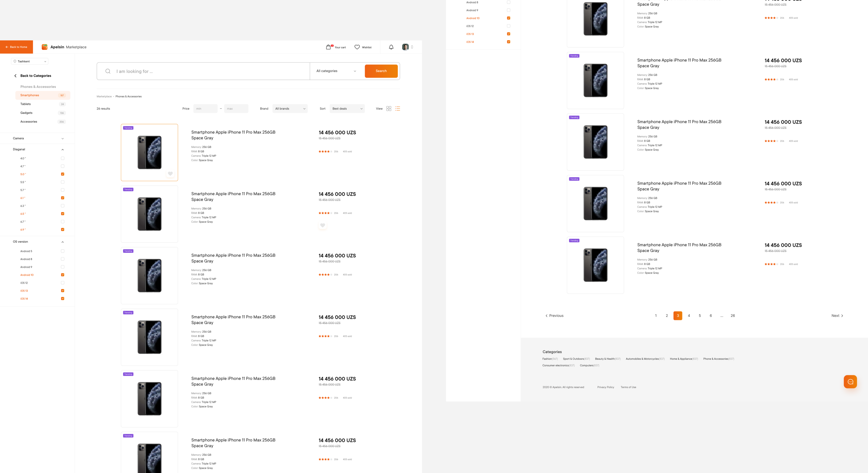Open All brands dropdown

(x=290, y=109)
